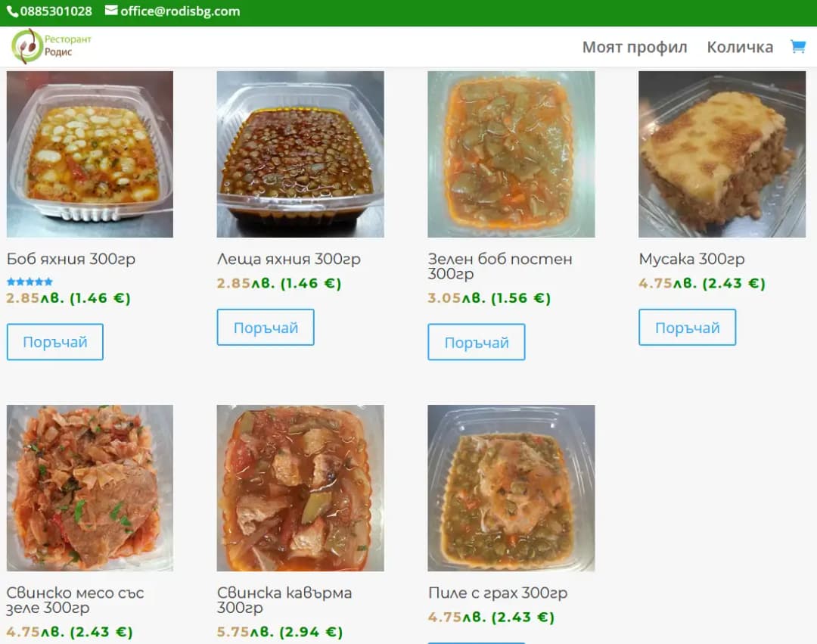The image size is (817, 644).
Task: Click the Мусака product image
Action: click(721, 154)
